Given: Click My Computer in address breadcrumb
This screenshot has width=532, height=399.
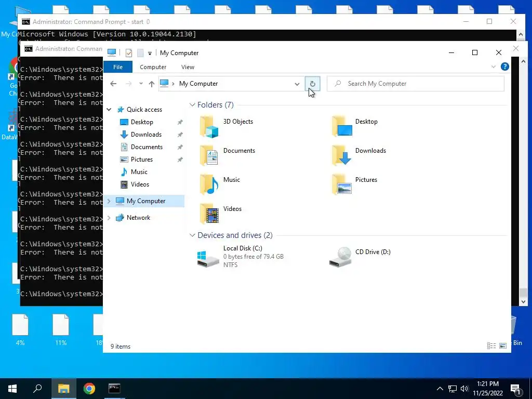Looking at the screenshot, I should click(198, 84).
